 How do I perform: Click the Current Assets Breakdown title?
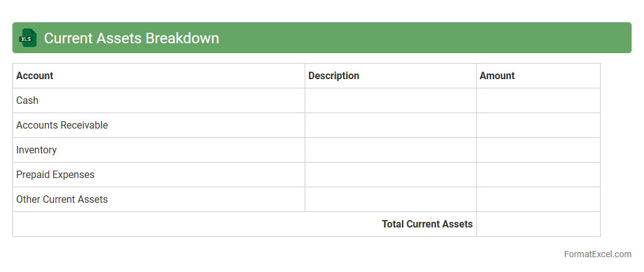(131, 38)
